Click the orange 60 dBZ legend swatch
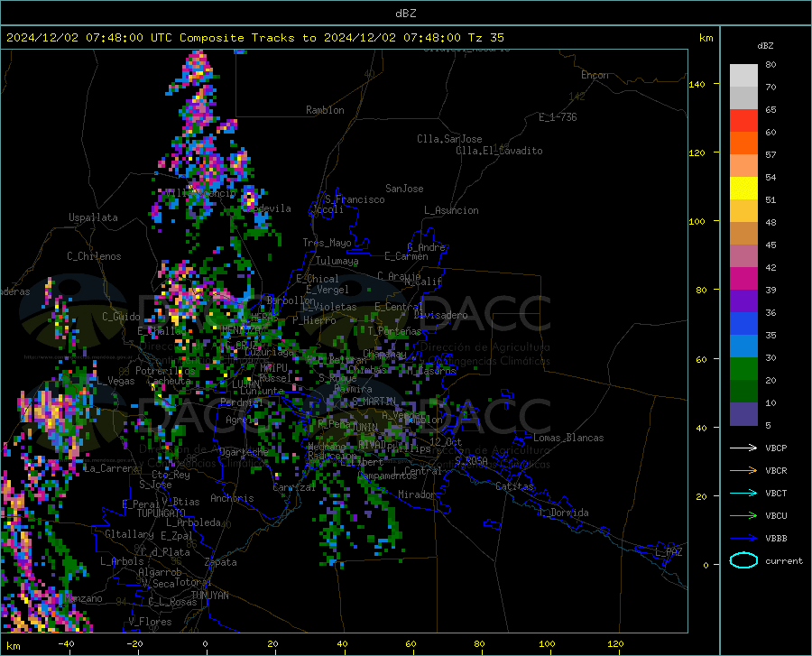This screenshot has width=812, height=656. click(743, 143)
